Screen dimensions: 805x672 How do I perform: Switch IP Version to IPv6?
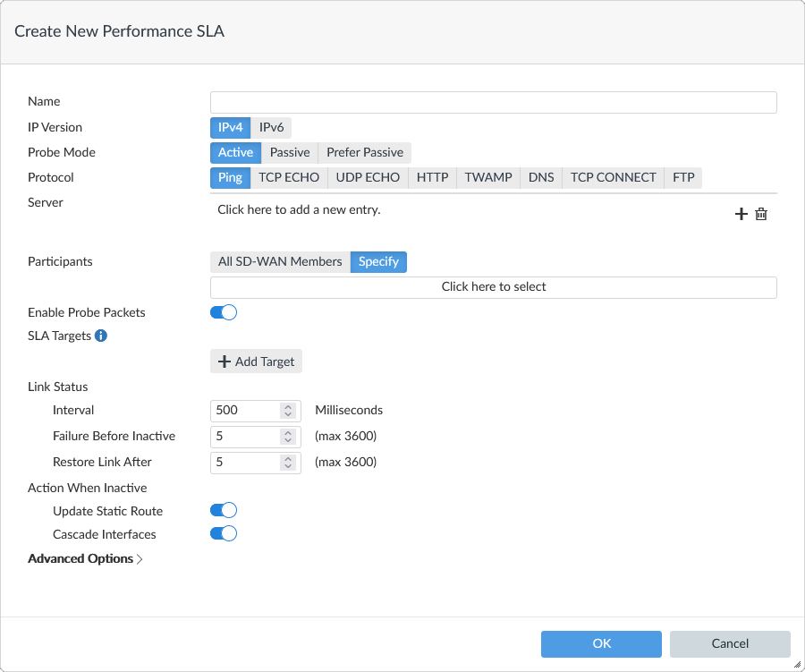(271, 127)
